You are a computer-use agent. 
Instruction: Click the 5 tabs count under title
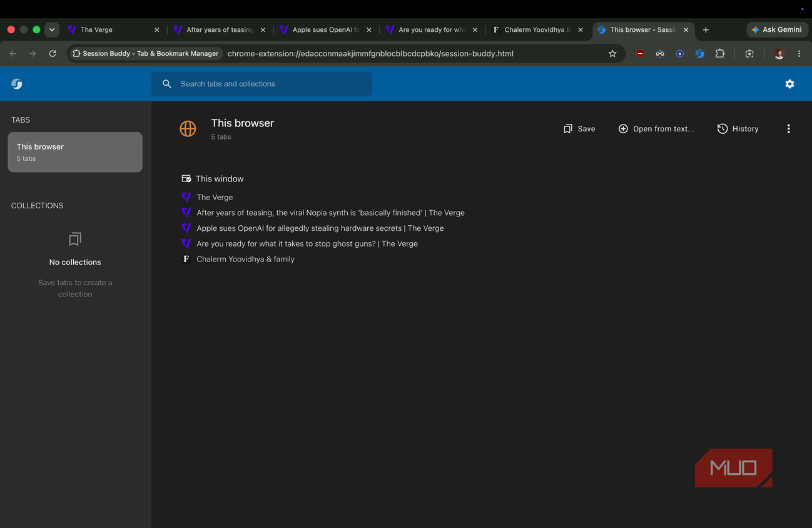point(221,137)
